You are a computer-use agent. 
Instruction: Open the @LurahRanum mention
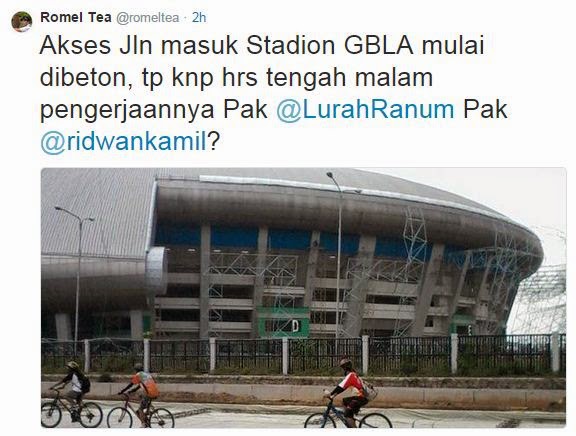pyautogui.click(x=365, y=109)
